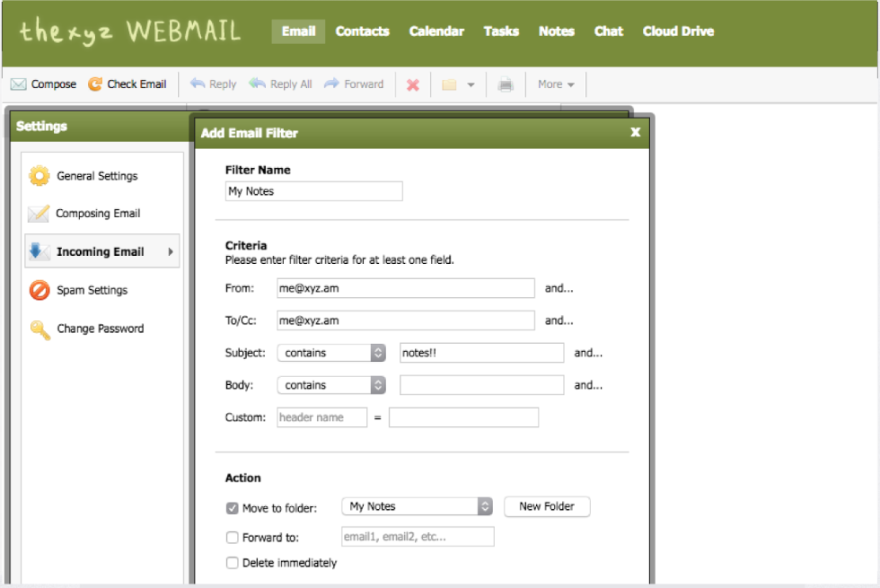Close the Add Email Filter dialog
Viewport: 880px width, 588px height.
(x=636, y=133)
